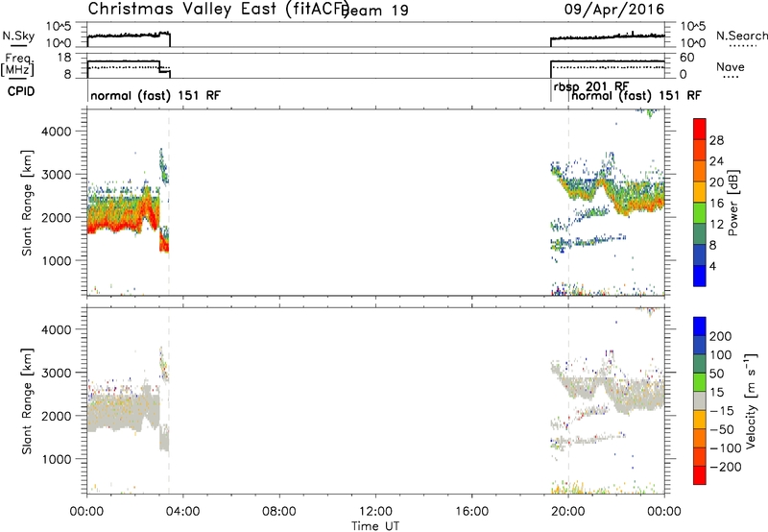Click the light green segment of Power color bar
Image resolution: width=768 pixels, height=532 pixels.
pos(700,212)
